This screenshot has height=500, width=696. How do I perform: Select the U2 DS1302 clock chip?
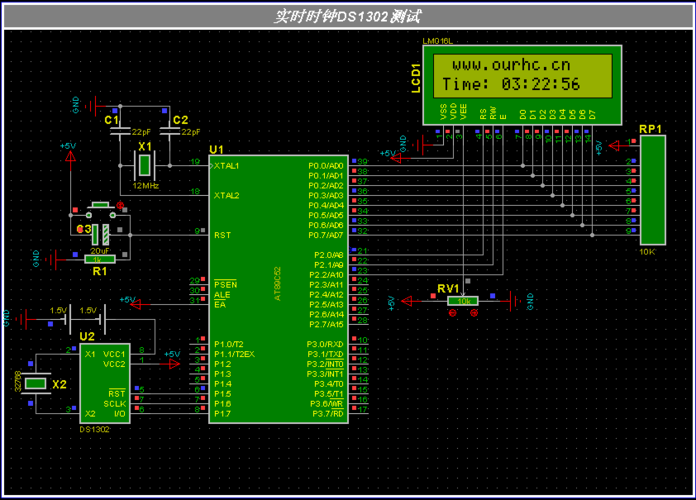pos(105,384)
